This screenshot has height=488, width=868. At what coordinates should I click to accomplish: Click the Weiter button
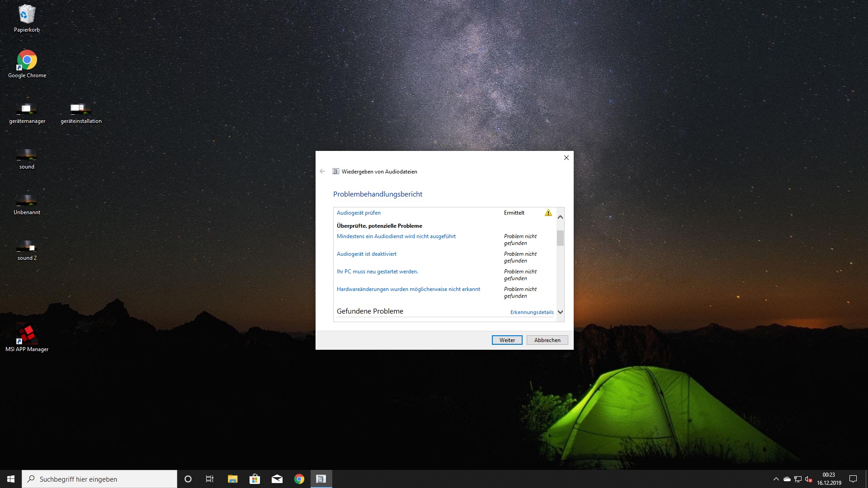point(507,340)
